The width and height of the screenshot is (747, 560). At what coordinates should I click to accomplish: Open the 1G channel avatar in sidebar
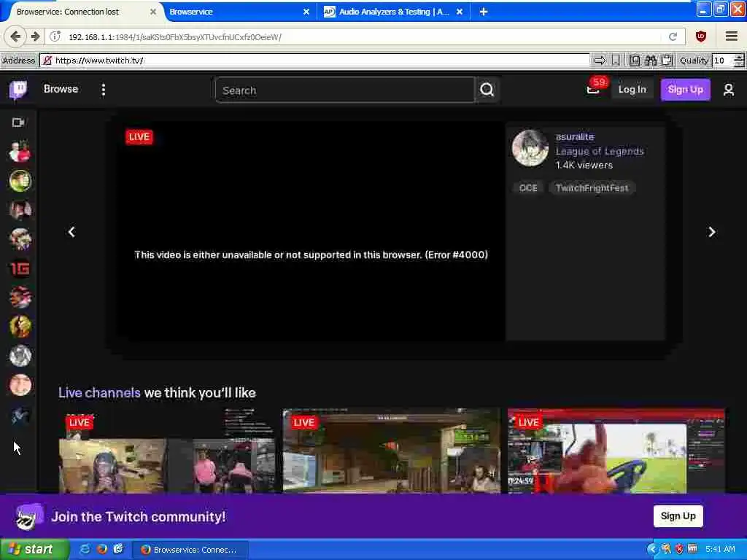20,268
